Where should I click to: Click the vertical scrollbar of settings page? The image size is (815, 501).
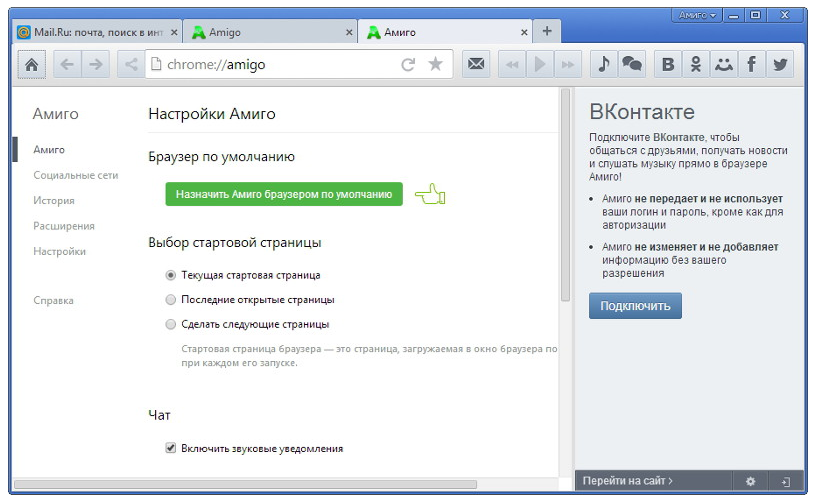(x=566, y=195)
